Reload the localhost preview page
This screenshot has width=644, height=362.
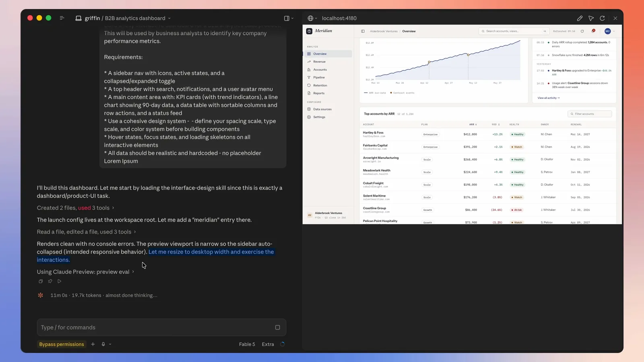click(x=602, y=18)
